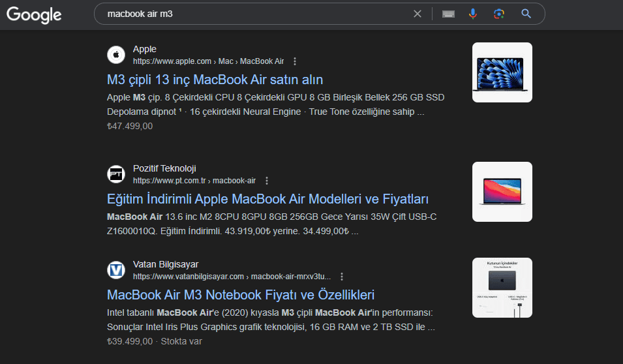
Task: Click the pt.com.tr macbook-air URL
Action: pyautogui.click(x=194, y=181)
